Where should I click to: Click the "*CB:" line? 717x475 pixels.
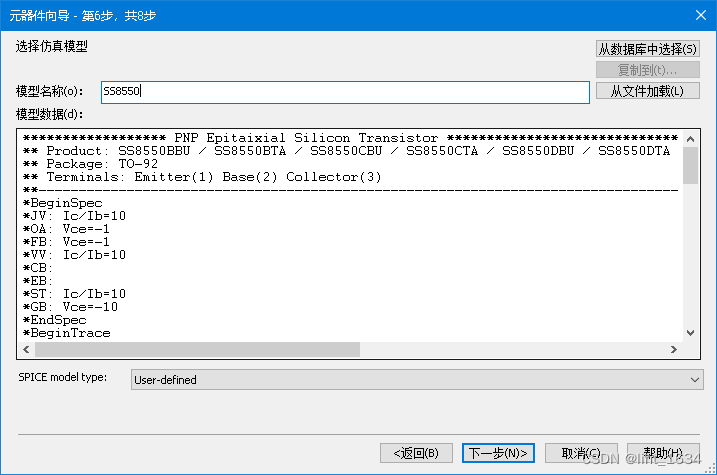[x=38, y=268]
